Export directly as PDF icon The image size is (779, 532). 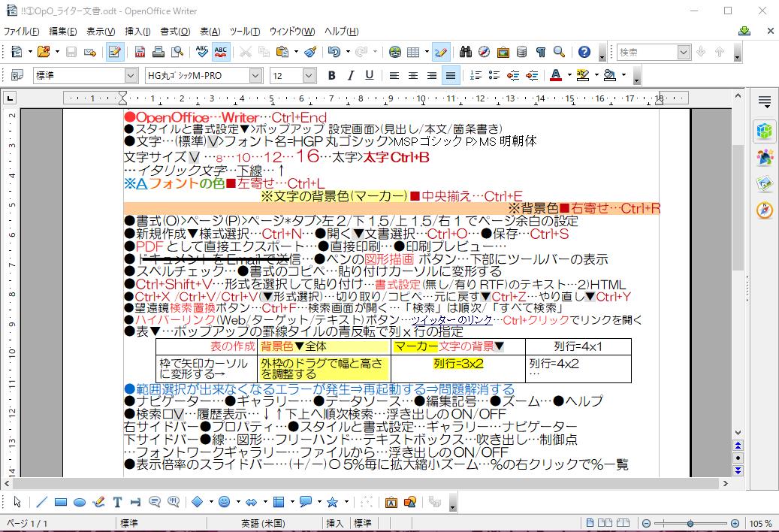click(x=140, y=52)
